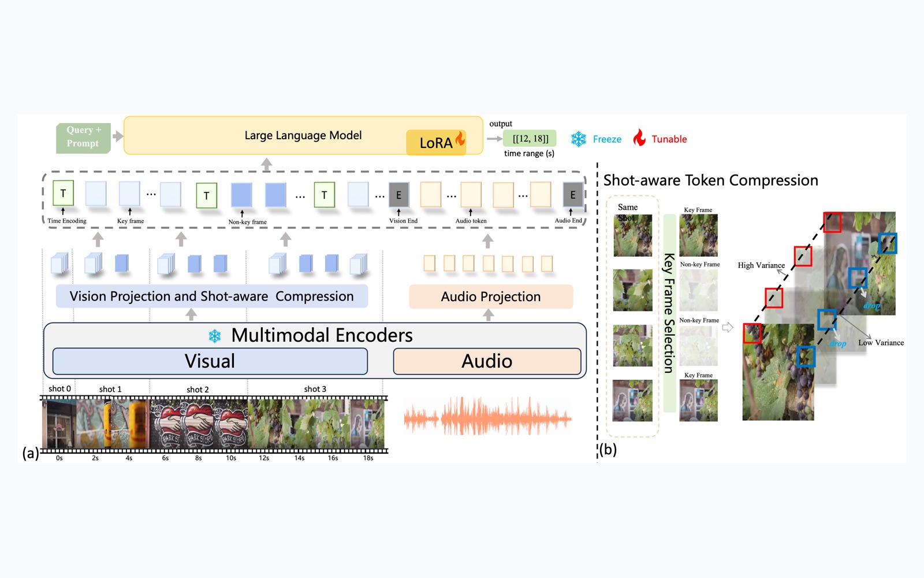Click the Vision End label
The width and height of the screenshot is (924, 578).
(403, 221)
